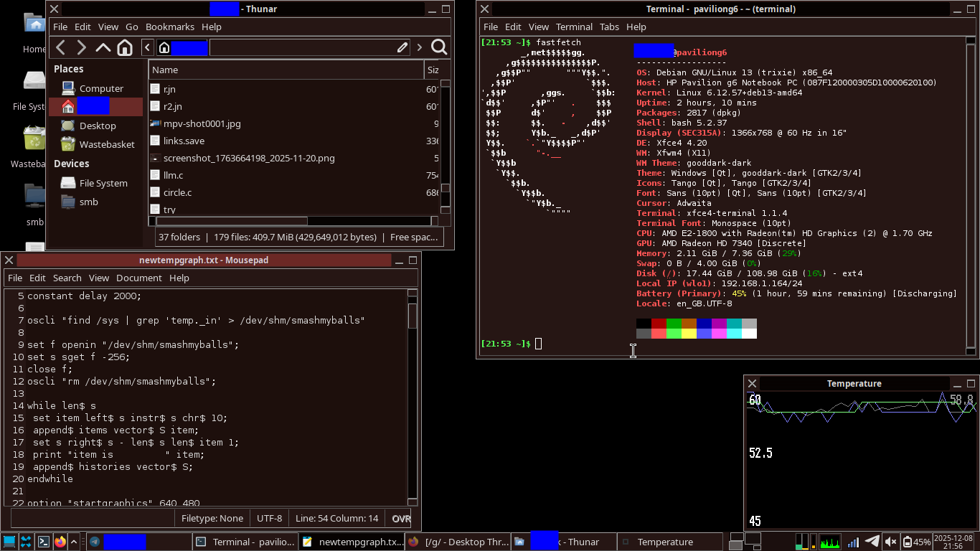The height and width of the screenshot is (551, 980).
Task: Launch the terminal from the panel launcher
Action: (43, 542)
